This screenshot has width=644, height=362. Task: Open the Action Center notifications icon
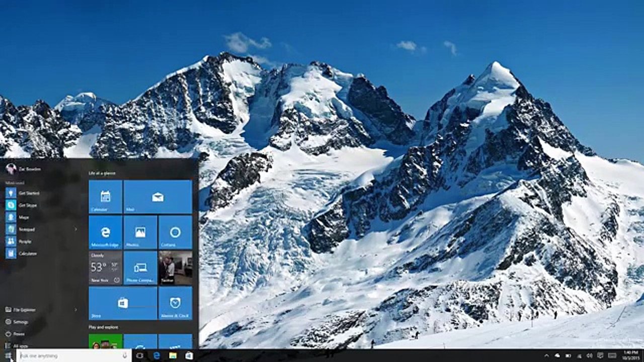point(600,355)
